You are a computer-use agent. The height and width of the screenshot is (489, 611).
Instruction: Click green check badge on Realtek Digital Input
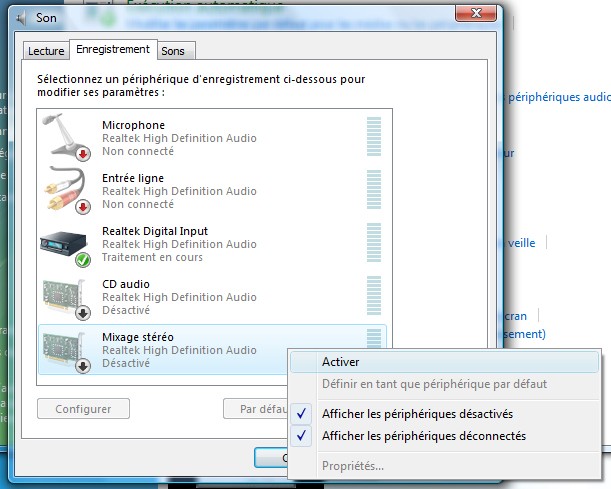point(83,260)
